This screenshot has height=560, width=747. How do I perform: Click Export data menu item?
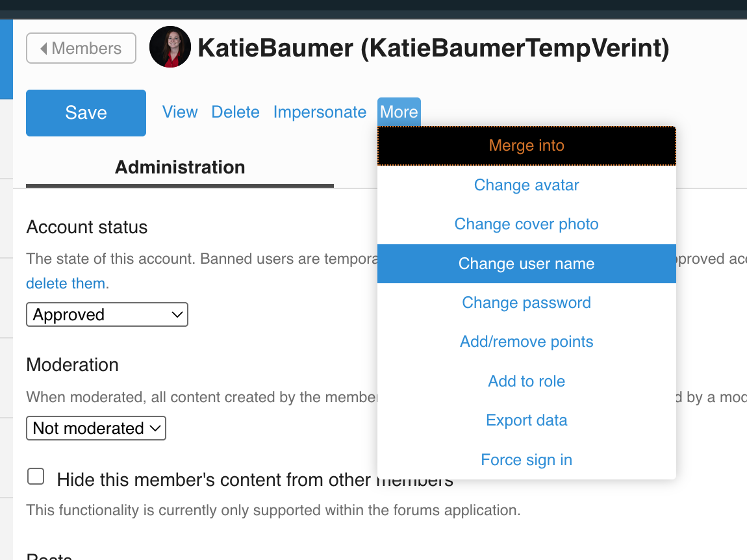(526, 420)
